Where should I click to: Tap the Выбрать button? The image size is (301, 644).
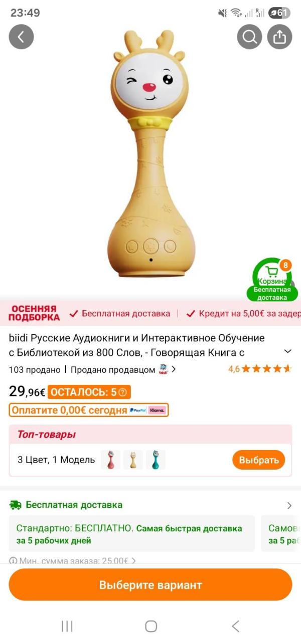[259, 460]
